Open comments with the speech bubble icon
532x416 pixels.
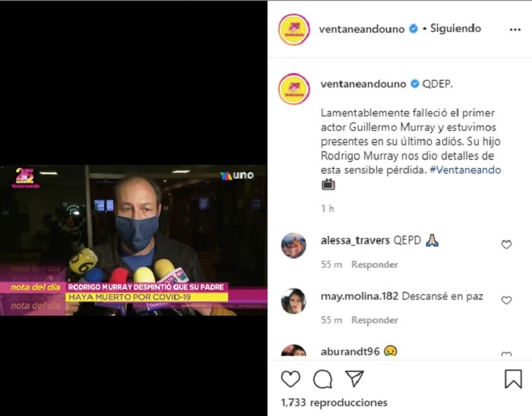(323, 379)
